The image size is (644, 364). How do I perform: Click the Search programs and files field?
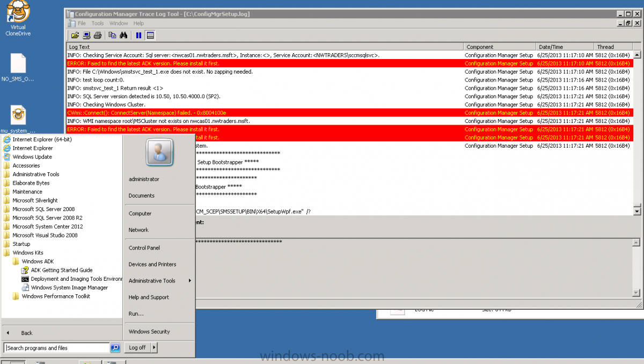[57, 348]
